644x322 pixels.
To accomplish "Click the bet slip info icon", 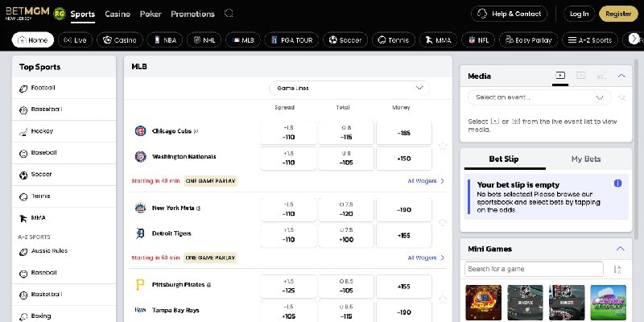I will 617,184.
